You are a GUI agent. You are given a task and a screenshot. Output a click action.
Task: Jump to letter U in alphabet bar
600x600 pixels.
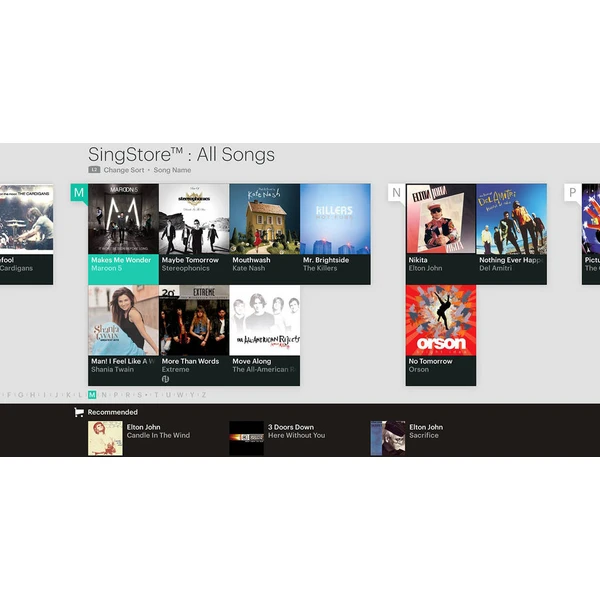click(168, 395)
